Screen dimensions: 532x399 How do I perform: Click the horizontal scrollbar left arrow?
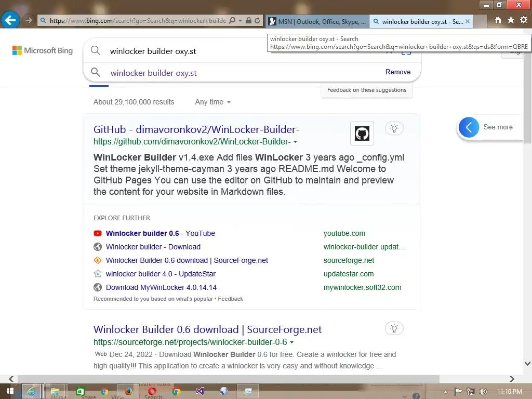pyautogui.click(x=11, y=379)
